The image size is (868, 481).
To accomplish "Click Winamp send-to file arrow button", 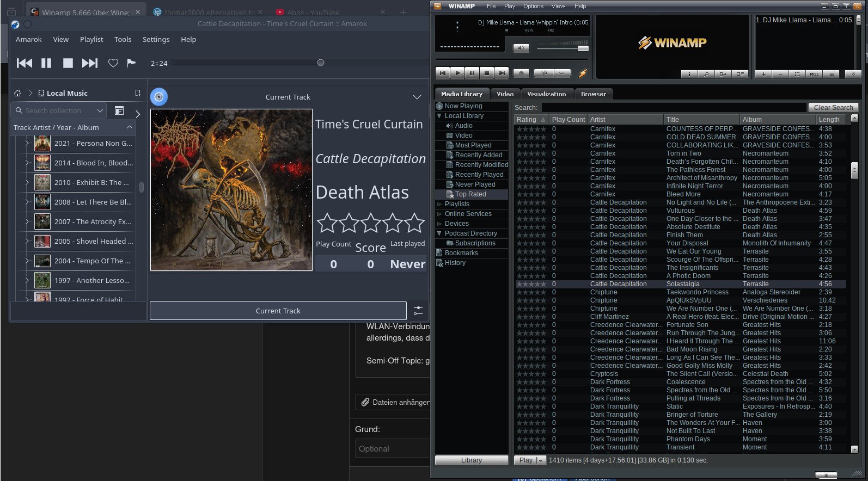I will (723, 74).
